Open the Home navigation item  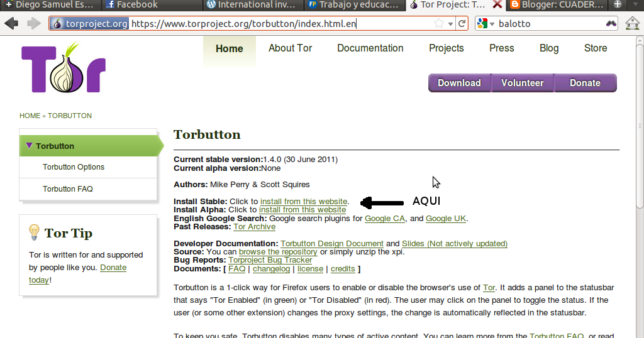pos(229,48)
